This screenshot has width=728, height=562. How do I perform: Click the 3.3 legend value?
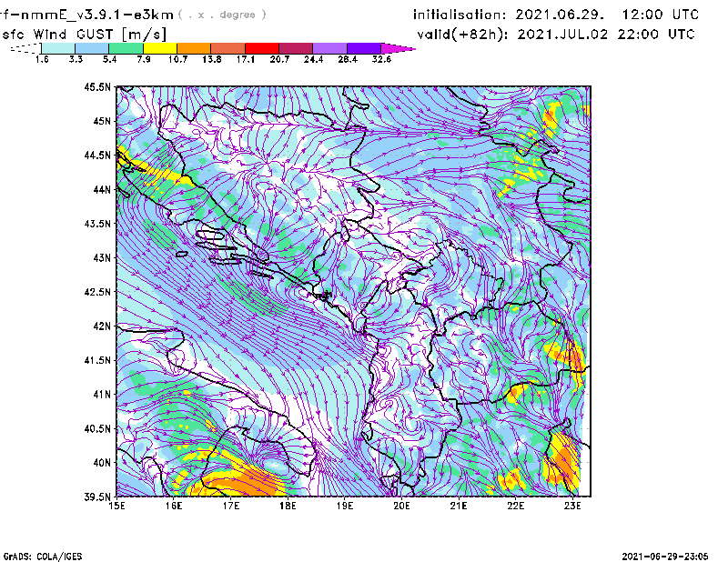(x=76, y=59)
